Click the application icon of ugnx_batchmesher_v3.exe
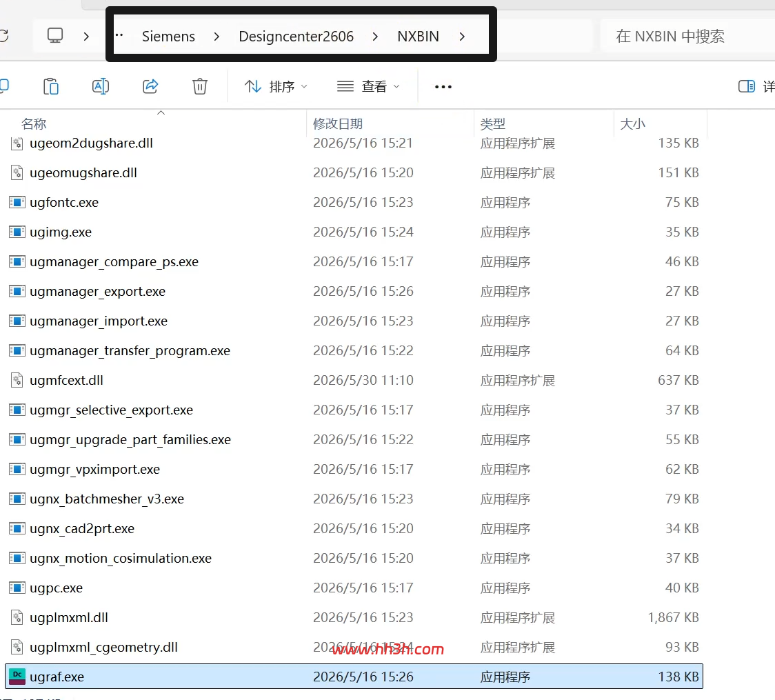Image resolution: width=775 pixels, height=700 pixels. [17, 499]
